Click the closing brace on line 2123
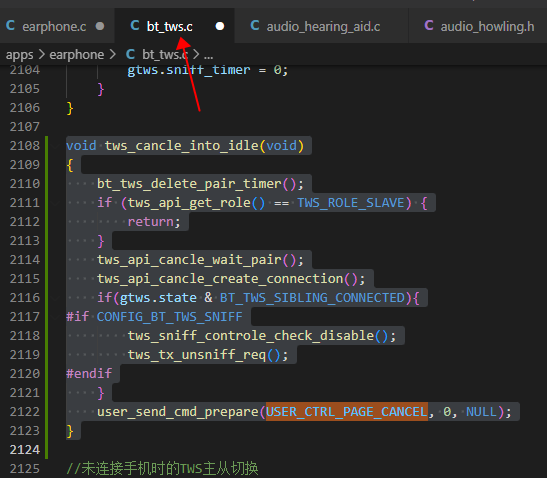 [x=70, y=431]
